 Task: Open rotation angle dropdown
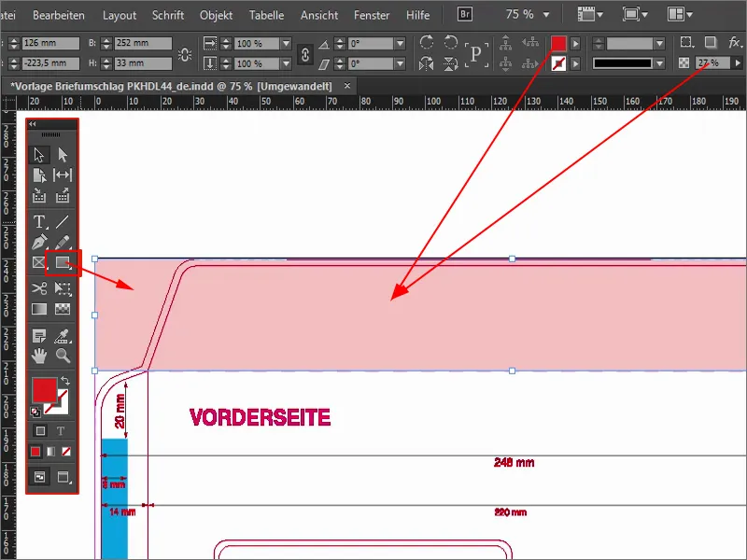click(x=401, y=43)
